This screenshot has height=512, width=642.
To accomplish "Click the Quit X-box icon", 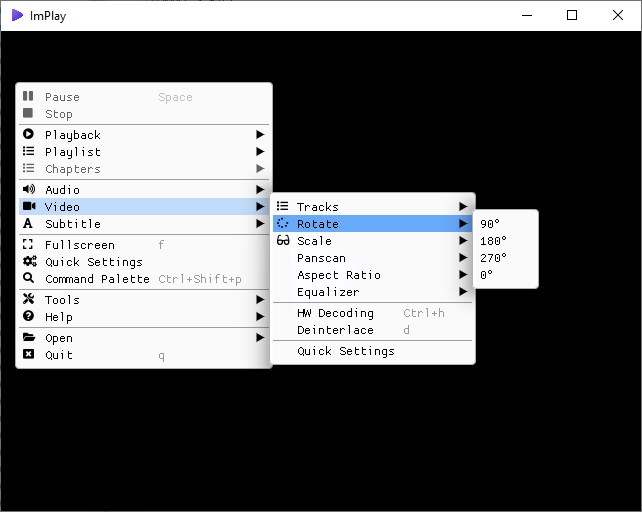I will point(28,354).
